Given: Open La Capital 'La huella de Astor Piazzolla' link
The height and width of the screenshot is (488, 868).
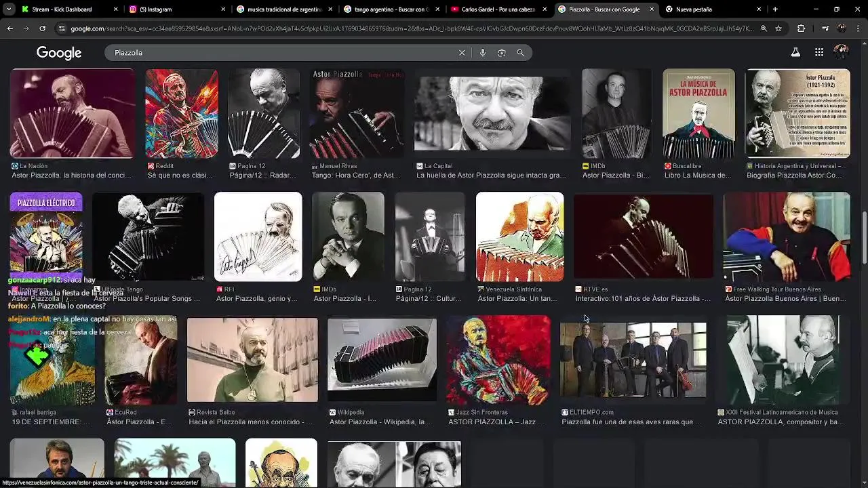Looking at the screenshot, I should [491, 175].
